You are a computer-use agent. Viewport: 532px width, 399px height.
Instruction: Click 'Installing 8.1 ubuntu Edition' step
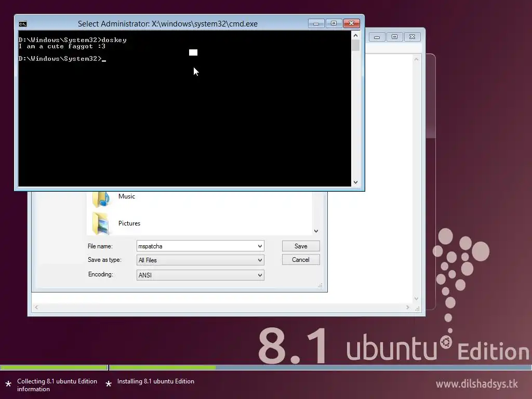pos(156,381)
